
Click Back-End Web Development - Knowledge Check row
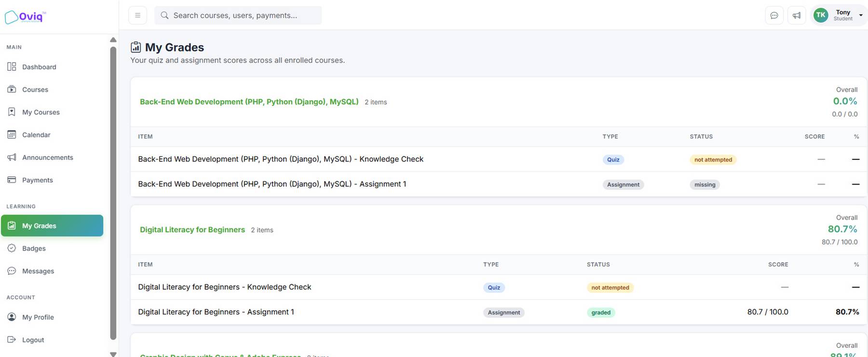tap(499, 159)
